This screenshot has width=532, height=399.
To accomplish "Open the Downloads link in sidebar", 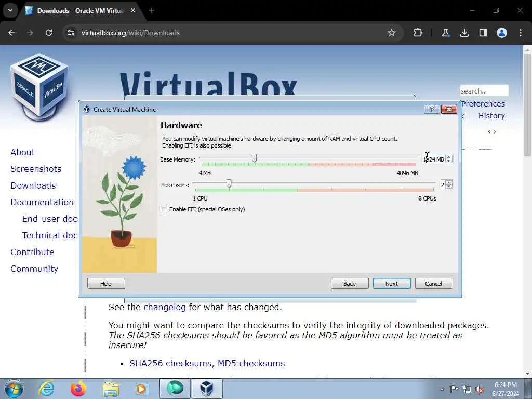I will click(33, 185).
